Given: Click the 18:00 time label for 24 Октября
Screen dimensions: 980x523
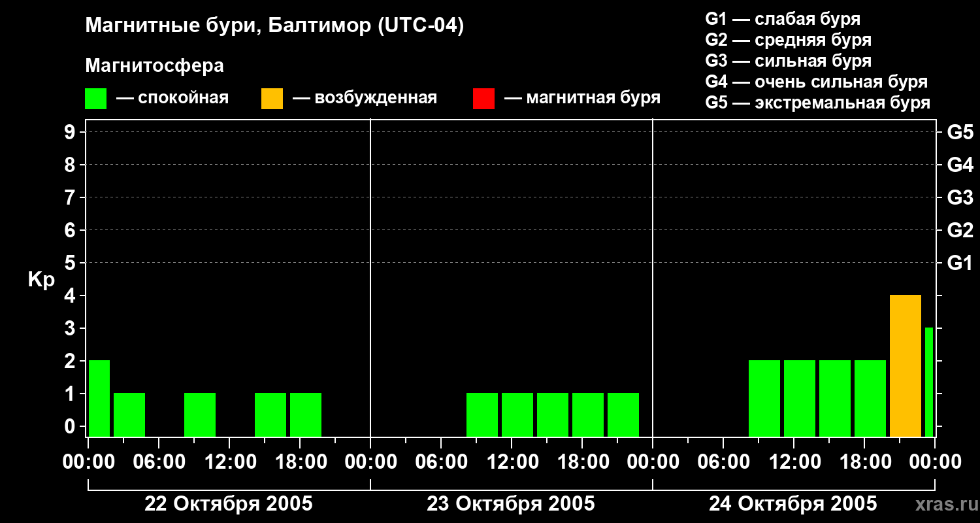Looking at the screenshot, I should click(x=864, y=462).
